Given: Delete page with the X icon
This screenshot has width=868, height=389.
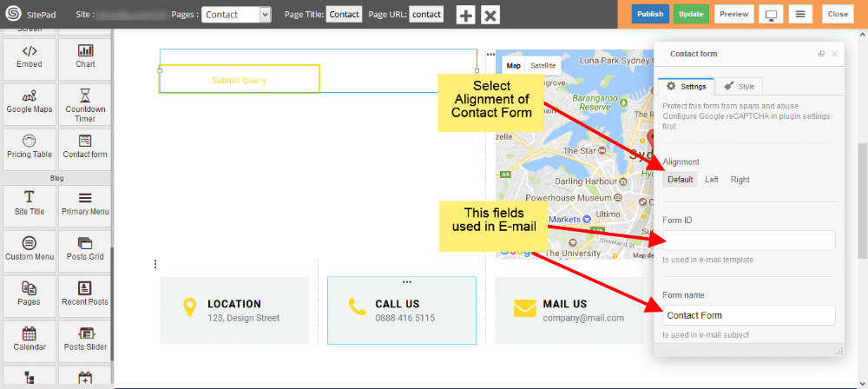Looking at the screenshot, I should [x=490, y=15].
